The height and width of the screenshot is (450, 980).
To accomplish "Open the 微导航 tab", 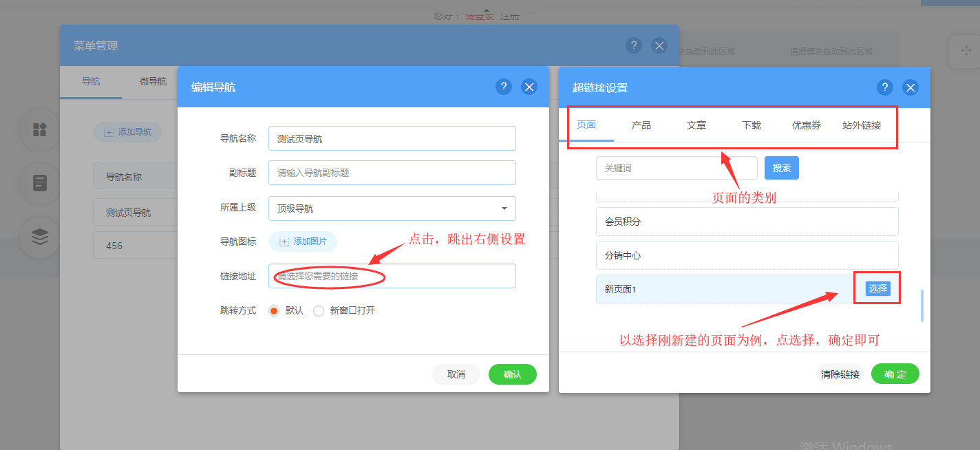I will 153,81.
